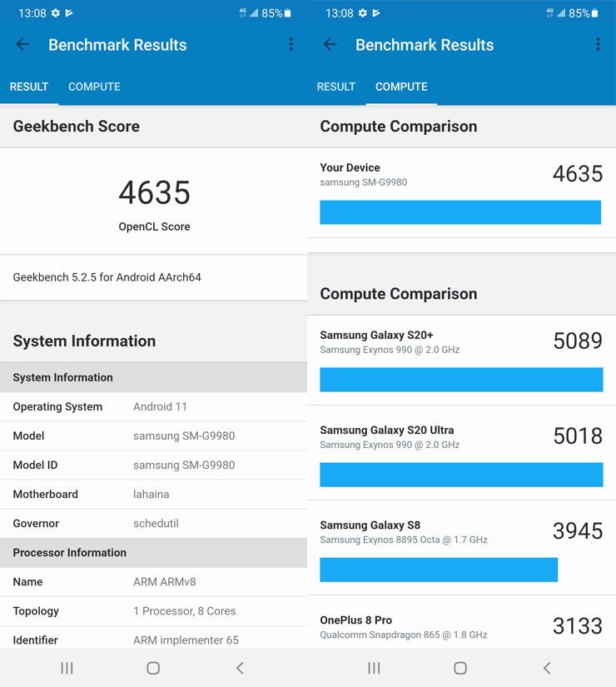Tap gray System Information subsection header
This screenshot has height=687, width=616.
(x=153, y=377)
